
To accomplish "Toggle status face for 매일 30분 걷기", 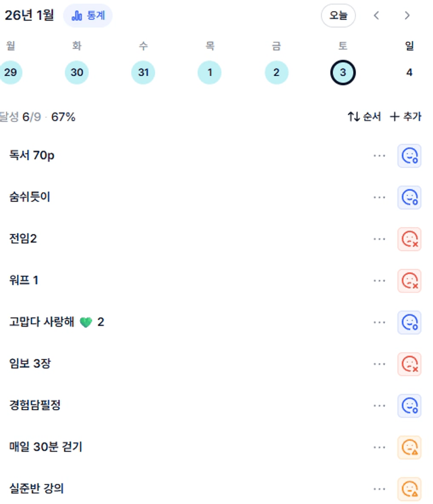I will coord(409,447).
